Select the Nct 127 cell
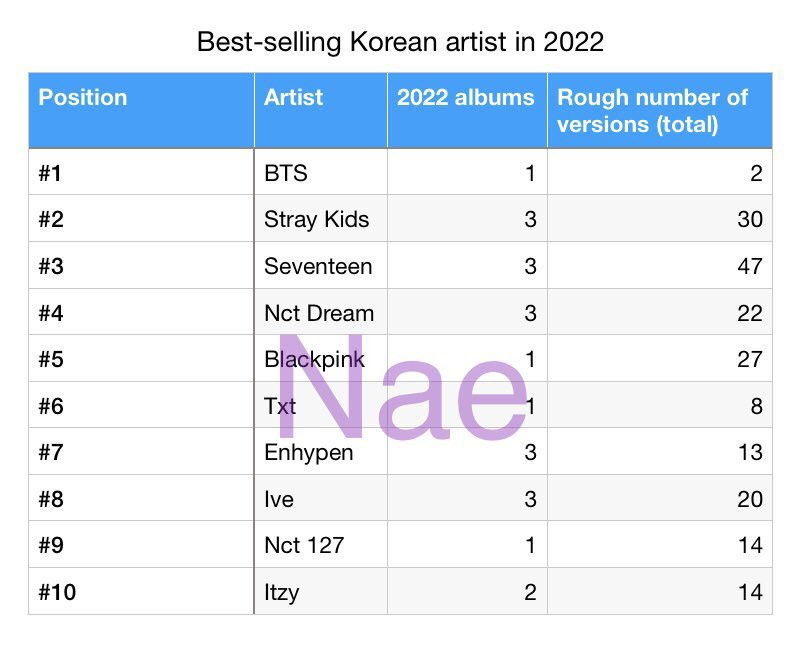 coord(321,545)
